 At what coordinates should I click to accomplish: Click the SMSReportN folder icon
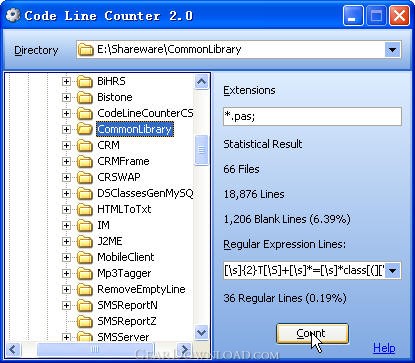click(x=85, y=305)
